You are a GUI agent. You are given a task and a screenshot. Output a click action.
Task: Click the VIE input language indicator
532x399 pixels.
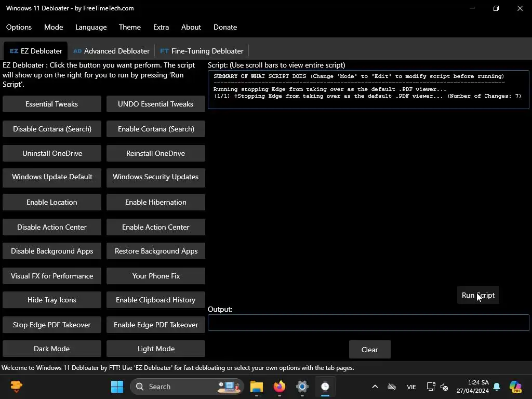pyautogui.click(x=411, y=387)
